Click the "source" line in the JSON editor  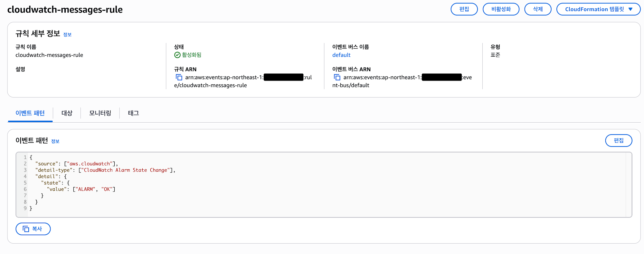click(x=77, y=164)
